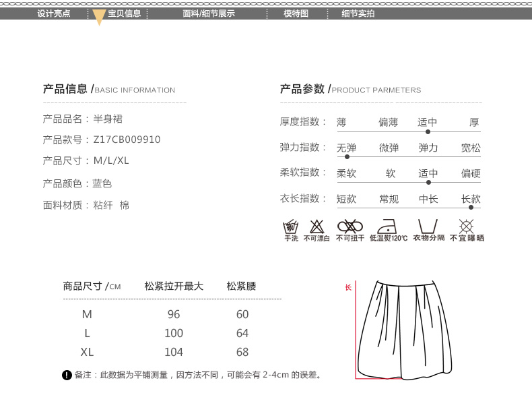Click the waist value 60
The width and height of the screenshot is (532, 420).
tap(242, 314)
